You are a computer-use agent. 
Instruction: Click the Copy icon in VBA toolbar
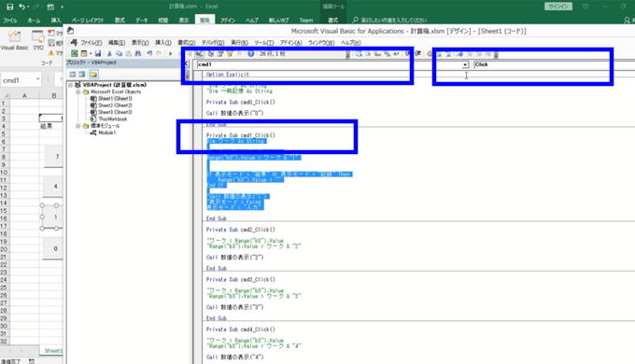(x=119, y=53)
